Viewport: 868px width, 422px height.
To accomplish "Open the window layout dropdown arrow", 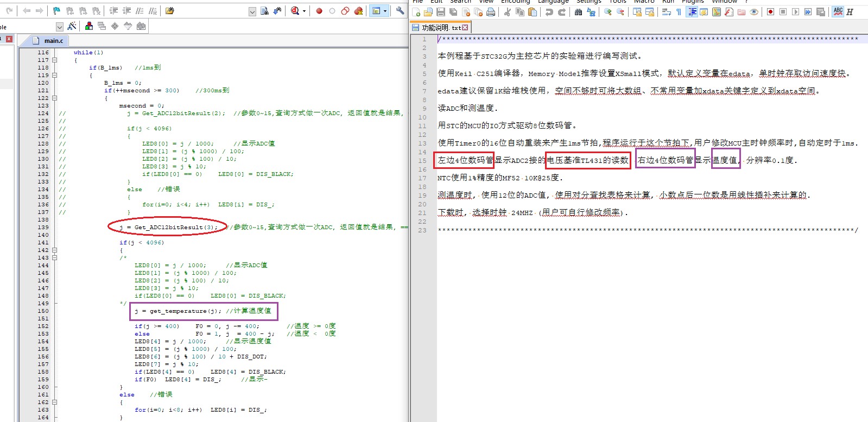I will (x=385, y=11).
